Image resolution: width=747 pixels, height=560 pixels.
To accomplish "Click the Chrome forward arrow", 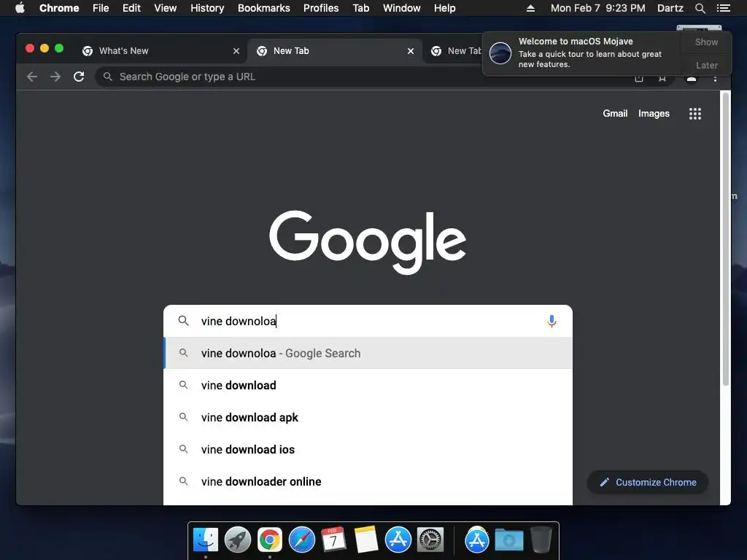I will pos(55,77).
